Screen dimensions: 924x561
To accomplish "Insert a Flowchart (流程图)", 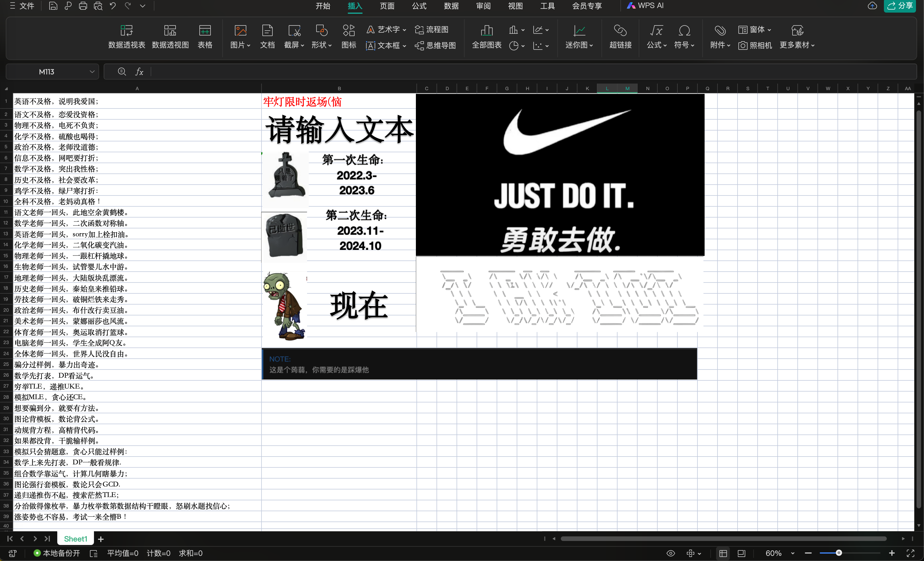I will [432, 29].
